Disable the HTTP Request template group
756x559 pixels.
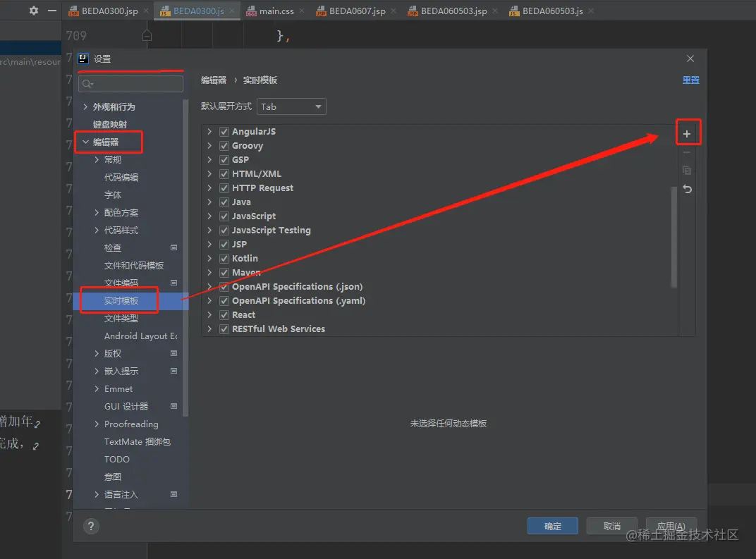[224, 188]
